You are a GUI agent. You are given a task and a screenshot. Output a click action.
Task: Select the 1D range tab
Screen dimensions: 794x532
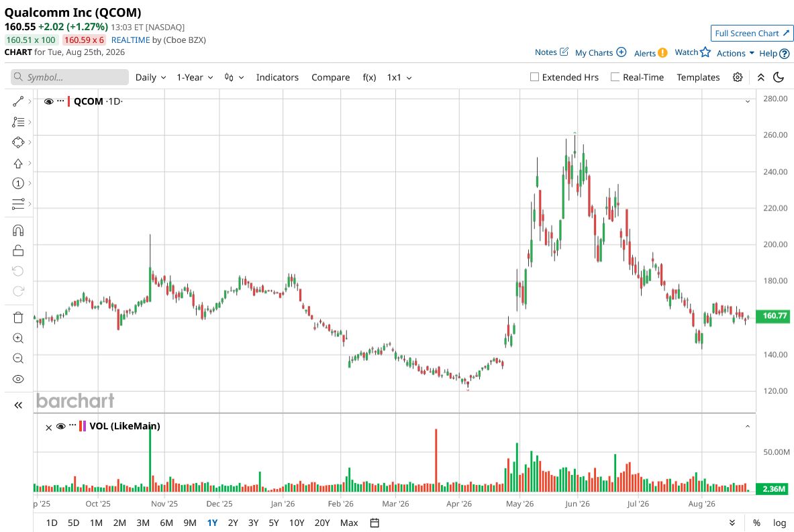(52, 523)
